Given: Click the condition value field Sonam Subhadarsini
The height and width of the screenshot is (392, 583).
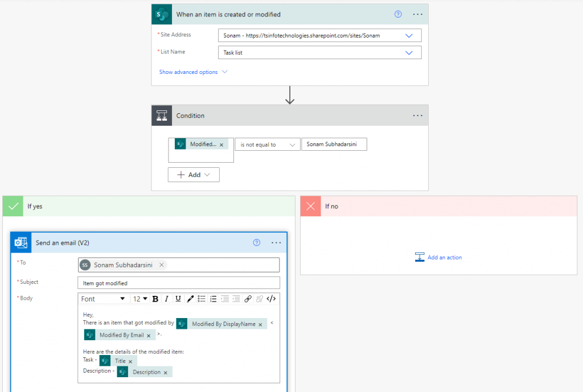Looking at the screenshot, I should [334, 144].
